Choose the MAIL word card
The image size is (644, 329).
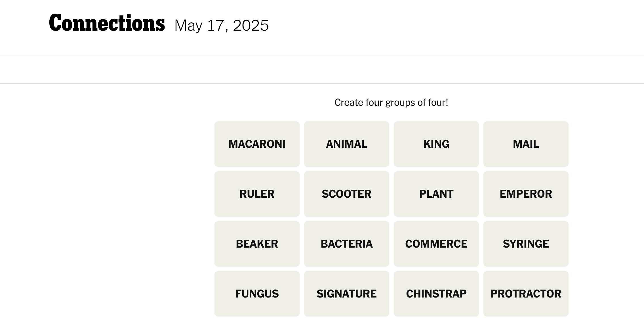tap(526, 144)
